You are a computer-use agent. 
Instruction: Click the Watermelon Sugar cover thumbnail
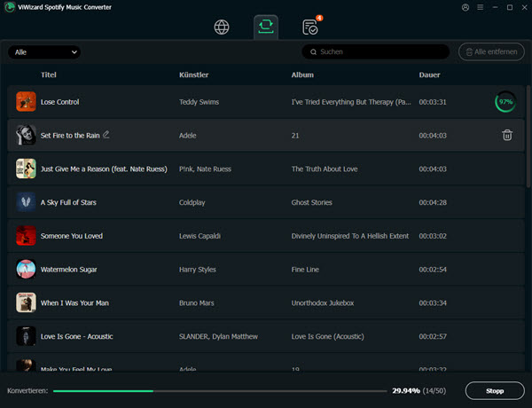[26, 269]
